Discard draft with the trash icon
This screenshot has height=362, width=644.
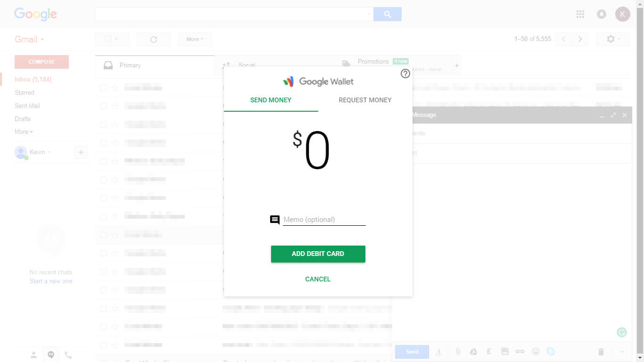coord(601,352)
